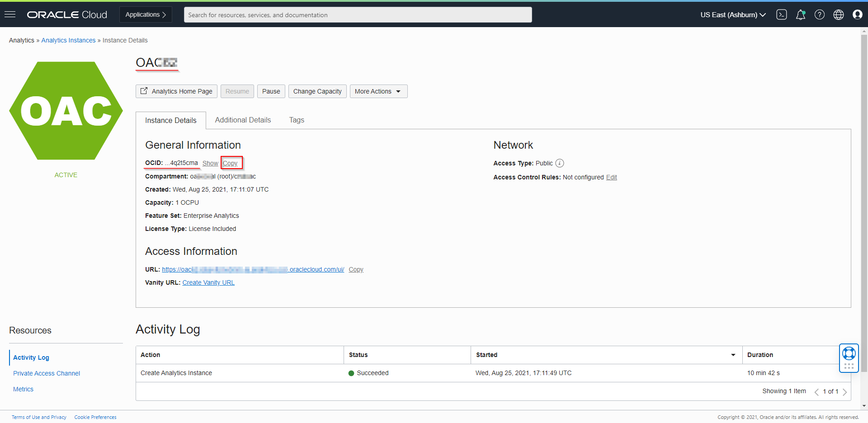868x423 pixels.
Task: Open the More Actions dropdown
Action: (378, 91)
